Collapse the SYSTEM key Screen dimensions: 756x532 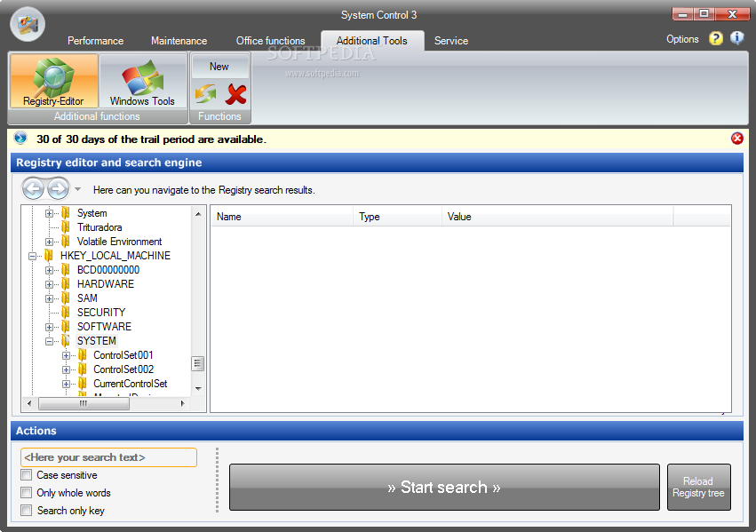49,341
